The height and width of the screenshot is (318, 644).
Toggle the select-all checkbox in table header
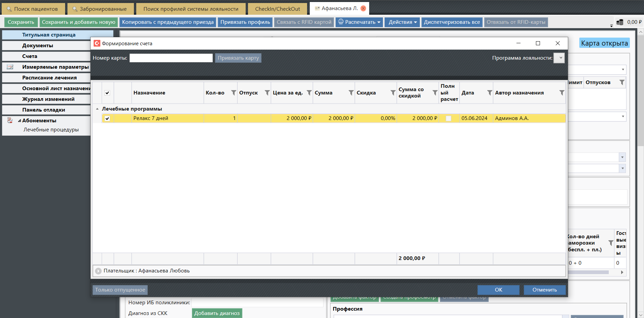(107, 93)
